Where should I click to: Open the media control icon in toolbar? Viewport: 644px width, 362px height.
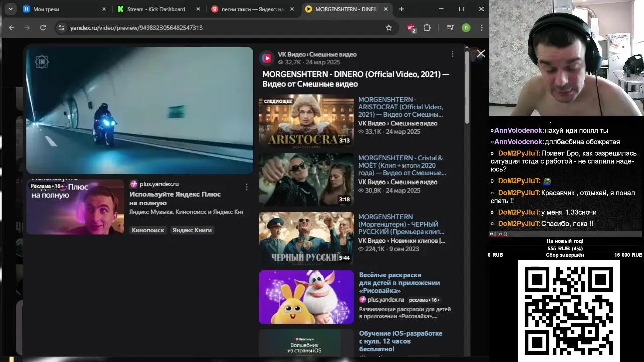(x=450, y=28)
